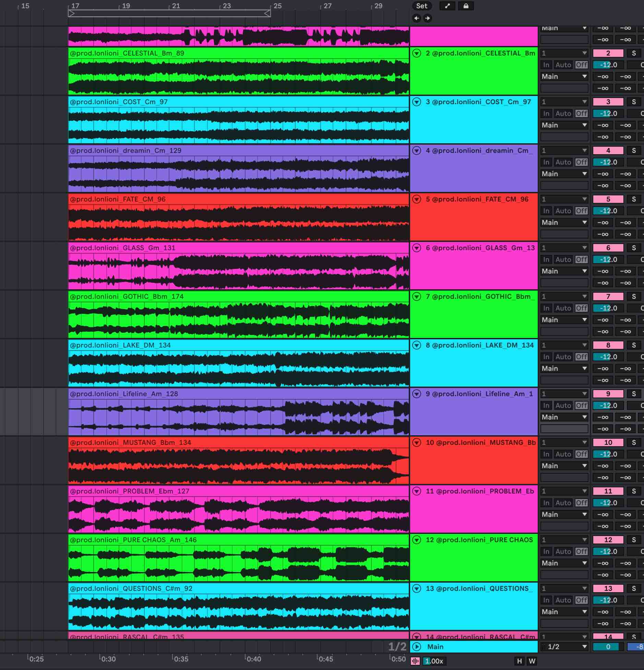Jump to next locator arrow

tap(427, 18)
